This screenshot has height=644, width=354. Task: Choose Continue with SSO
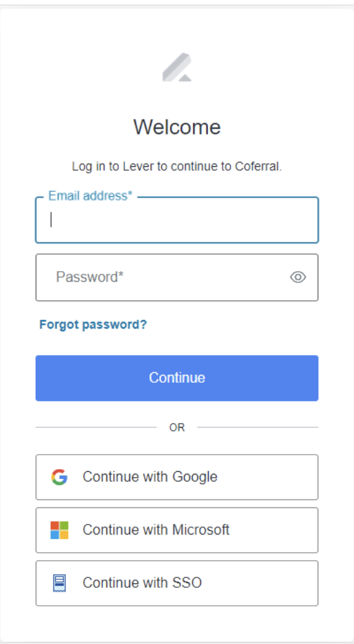click(177, 583)
